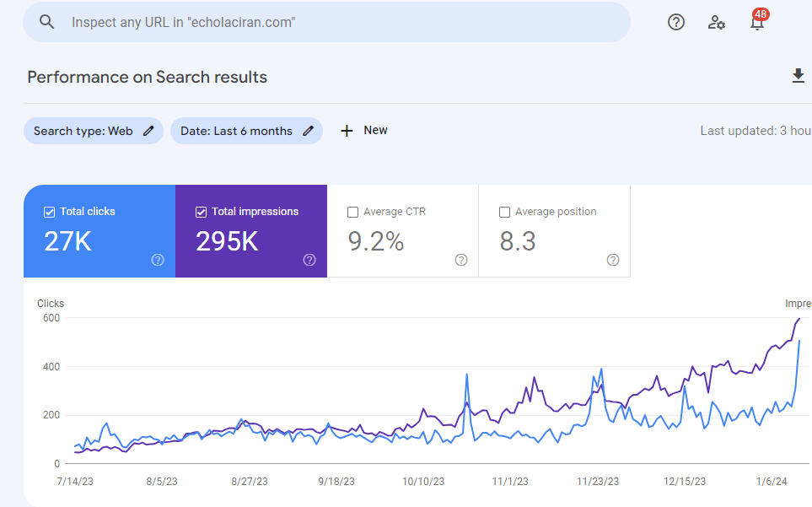
Task: Uncheck the Total clicks checkbox
Action: [49, 212]
